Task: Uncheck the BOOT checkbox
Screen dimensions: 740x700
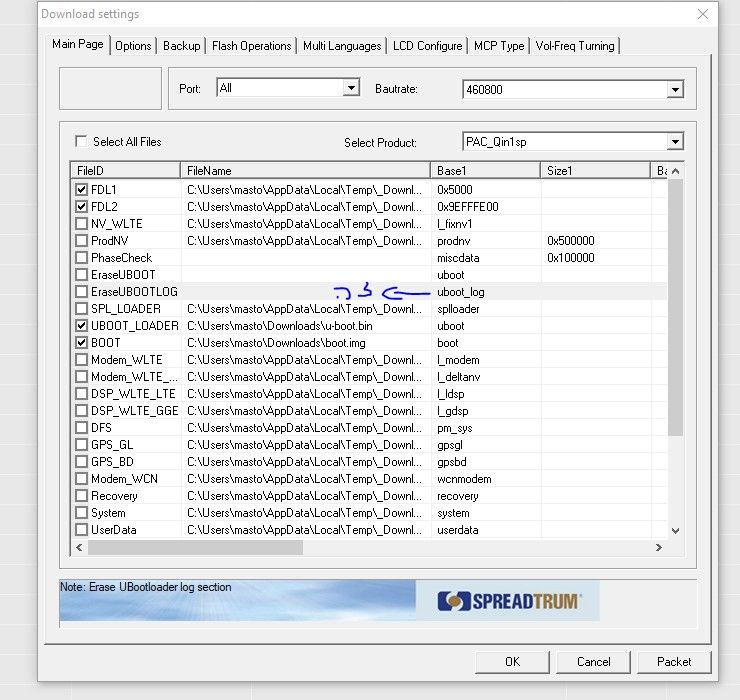Action: click(x=81, y=343)
